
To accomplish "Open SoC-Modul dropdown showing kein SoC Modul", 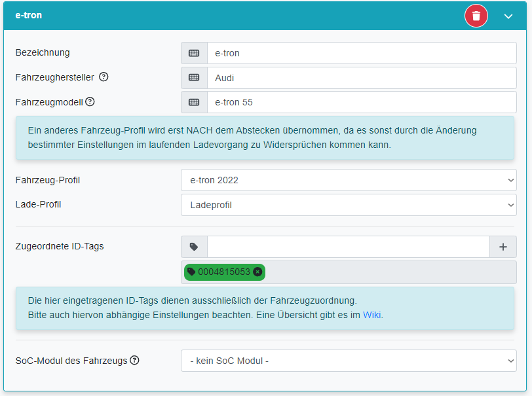I will [x=349, y=361].
